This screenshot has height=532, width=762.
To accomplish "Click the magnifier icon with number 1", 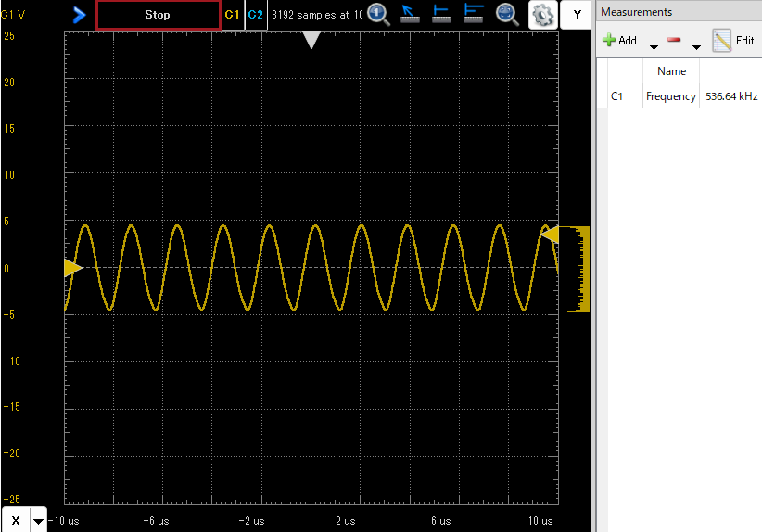I will (378, 14).
